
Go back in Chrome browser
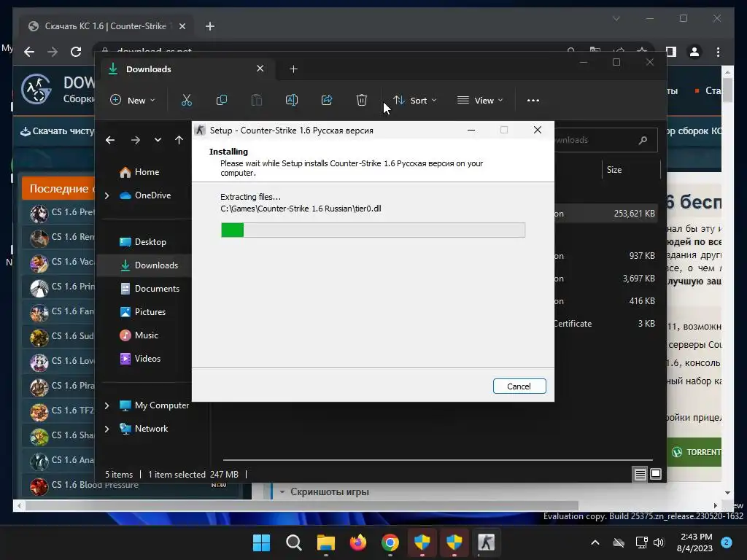[x=29, y=52]
